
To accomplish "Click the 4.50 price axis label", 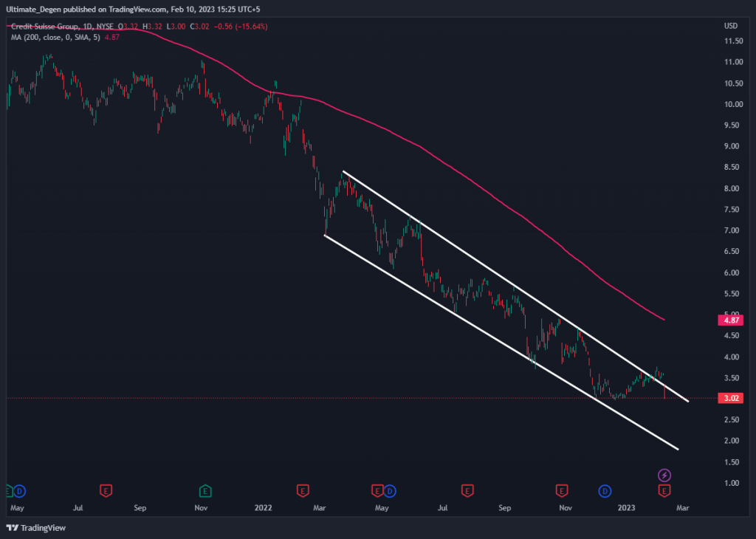I will 732,335.
